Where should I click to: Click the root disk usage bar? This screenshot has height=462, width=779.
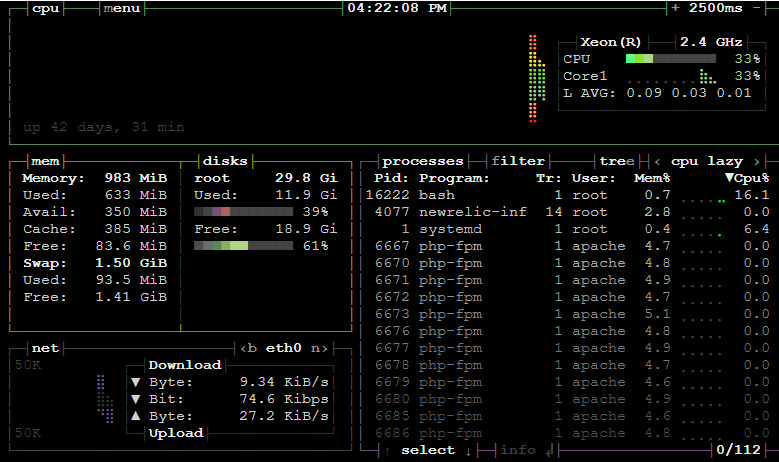pos(243,212)
